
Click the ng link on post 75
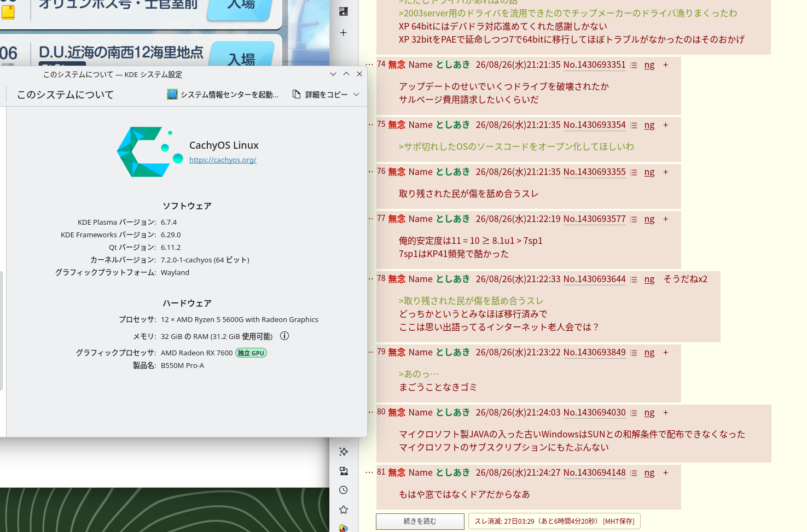coord(649,125)
